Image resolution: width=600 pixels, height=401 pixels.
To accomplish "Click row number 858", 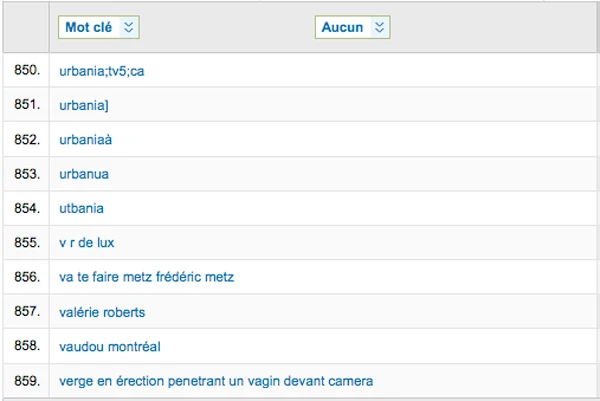I will pyautogui.click(x=26, y=346).
